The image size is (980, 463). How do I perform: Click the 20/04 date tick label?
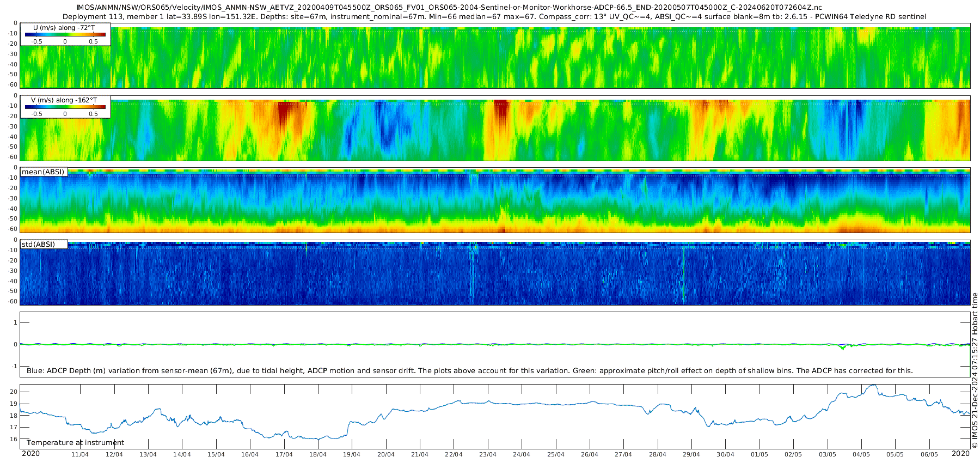click(x=385, y=454)
